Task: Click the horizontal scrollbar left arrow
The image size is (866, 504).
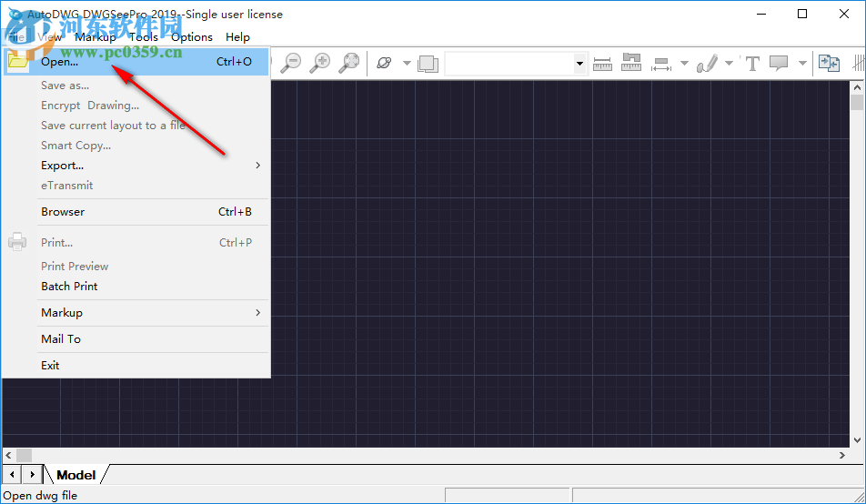Action: (8, 456)
